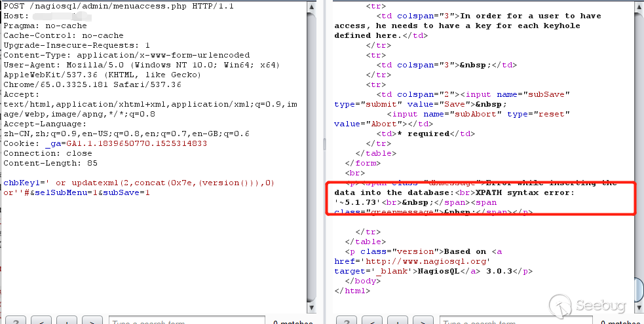Click response pane scrollbar down arrow
Viewport: 644px width, 324px height.
point(639,308)
